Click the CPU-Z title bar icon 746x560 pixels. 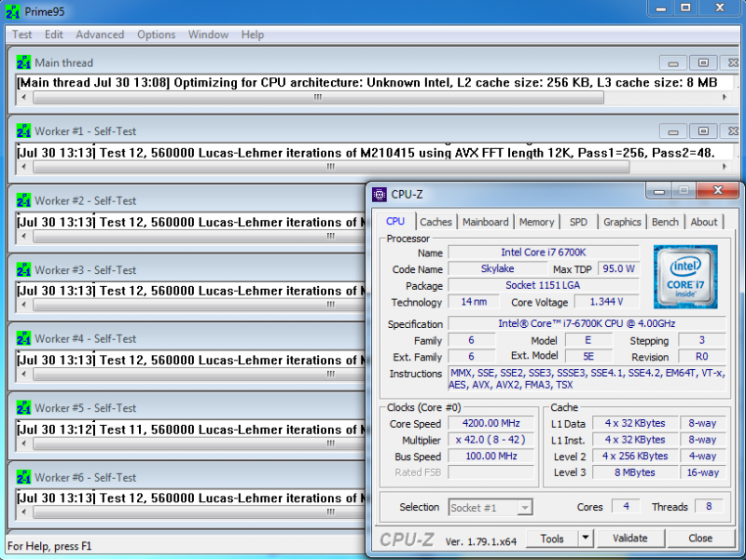click(x=380, y=194)
